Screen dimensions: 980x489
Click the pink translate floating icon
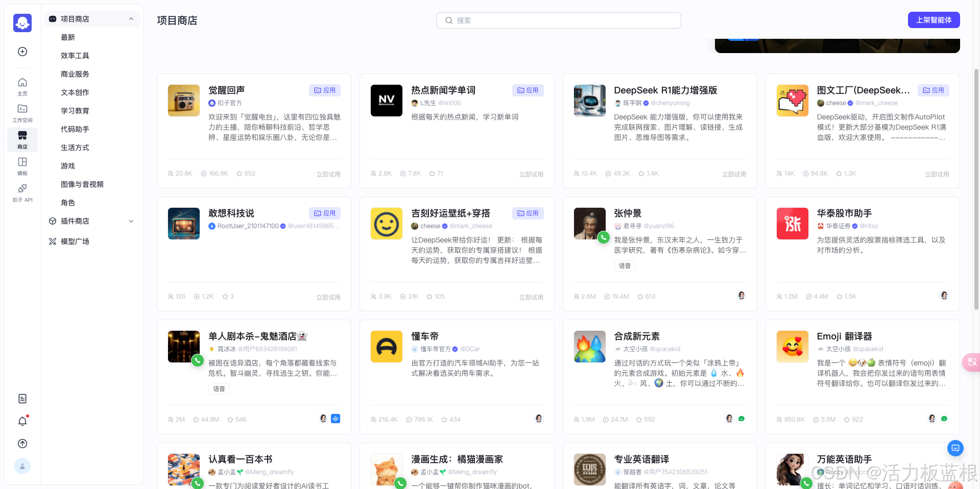[x=971, y=362]
